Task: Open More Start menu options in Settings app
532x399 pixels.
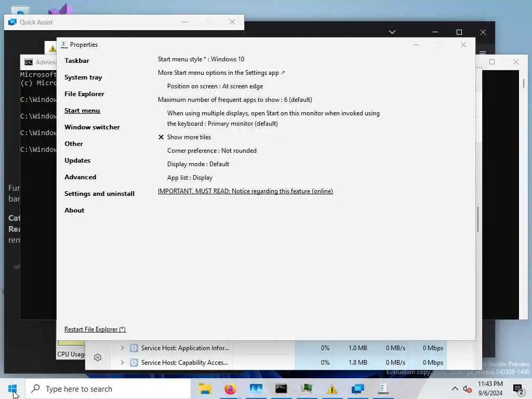Action: click(221, 73)
